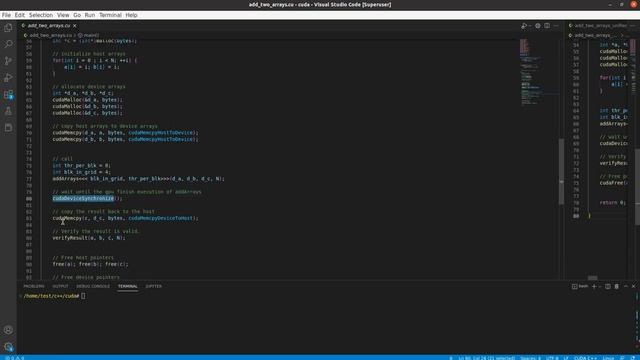
Task: Open the Search view in the activity bar
Action: click(8, 44)
